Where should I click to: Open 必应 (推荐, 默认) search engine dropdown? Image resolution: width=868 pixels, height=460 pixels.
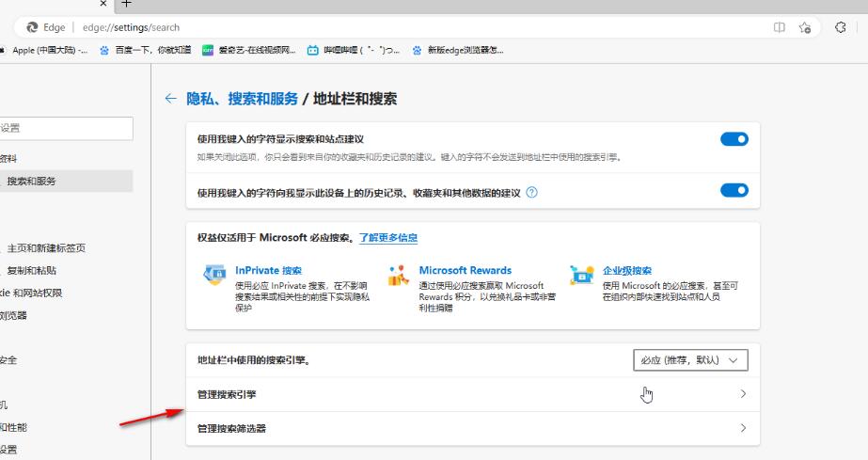click(x=690, y=359)
